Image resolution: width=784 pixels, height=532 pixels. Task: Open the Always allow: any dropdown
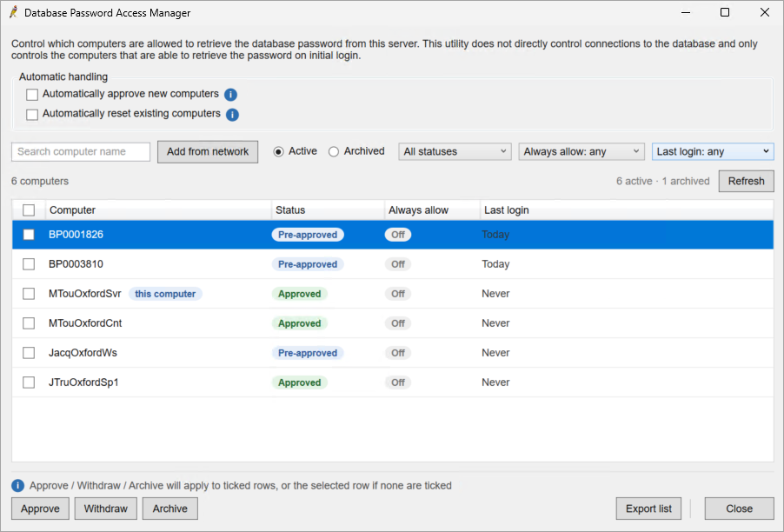pos(581,151)
